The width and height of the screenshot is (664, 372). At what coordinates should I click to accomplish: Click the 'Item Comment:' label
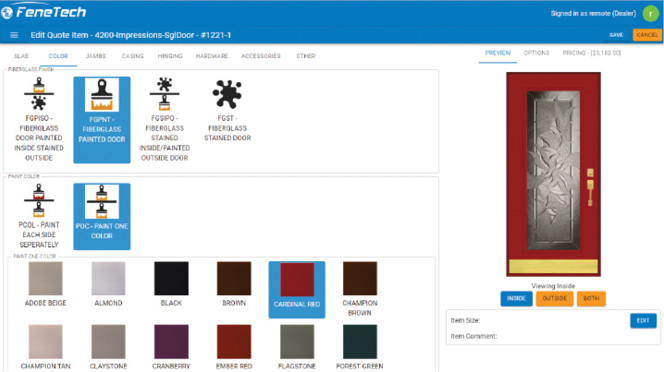[x=473, y=336]
